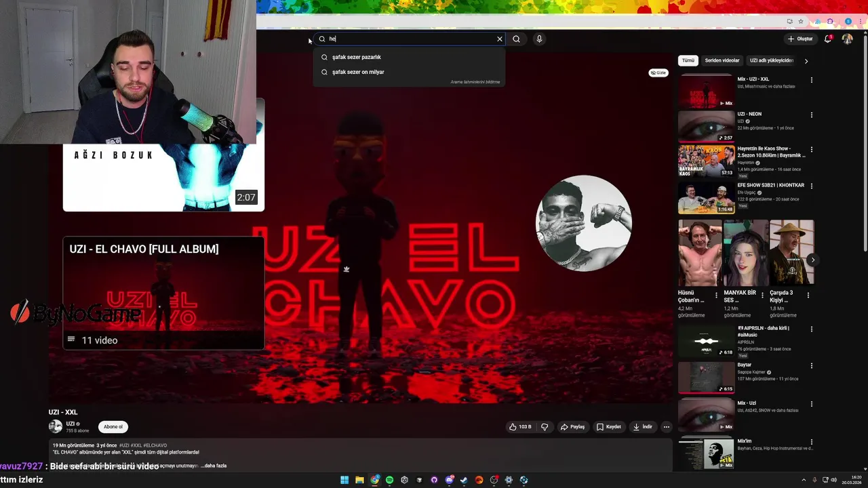
Task: Expand description with ...daha fazla
Action: pyautogui.click(x=214, y=466)
